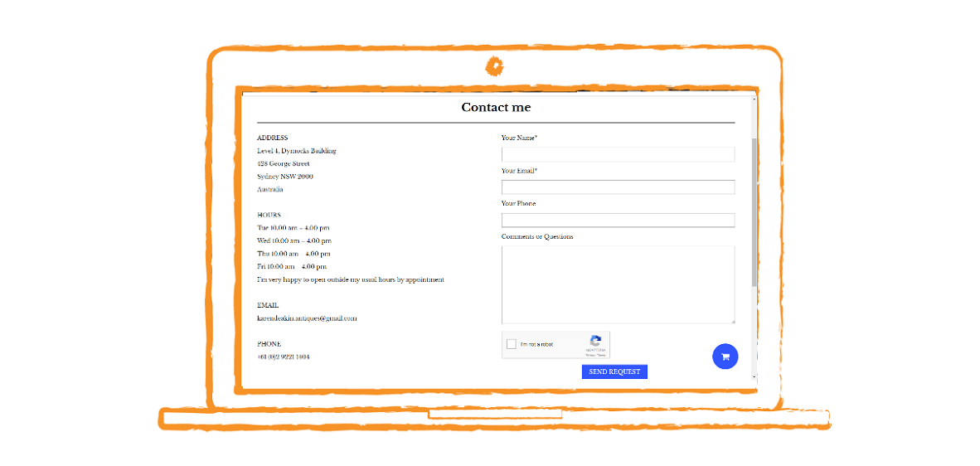Click the page scrollbar down arrow
This screenshot has width=980, height=466.
(754, 376)
